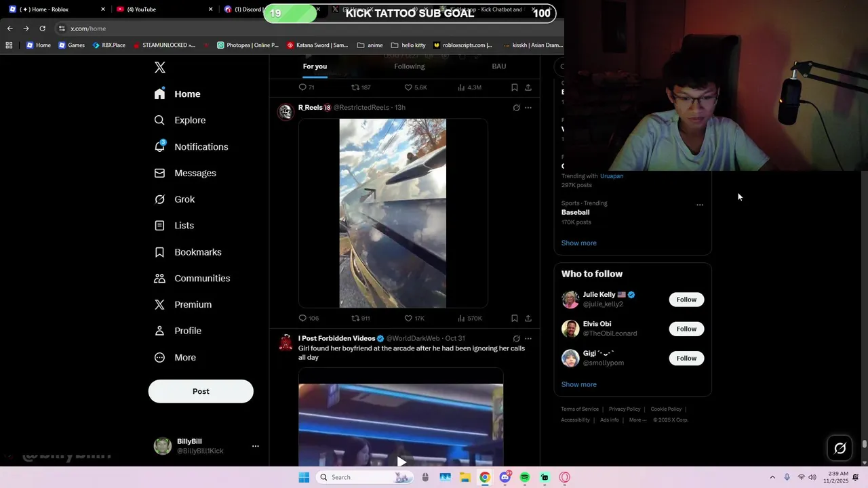Open more options for Baseball trend
Image resolution: width=868 pixels, height=488 pixels.
[700, 205]
